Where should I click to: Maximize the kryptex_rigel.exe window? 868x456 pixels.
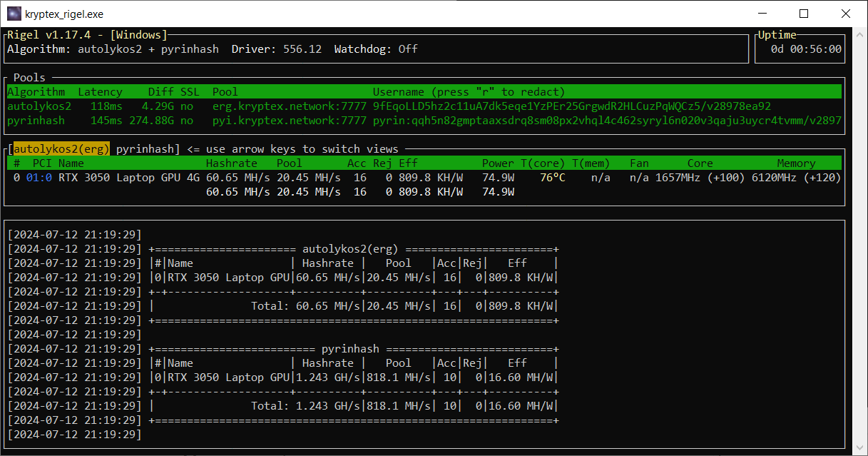click(804, 14)
